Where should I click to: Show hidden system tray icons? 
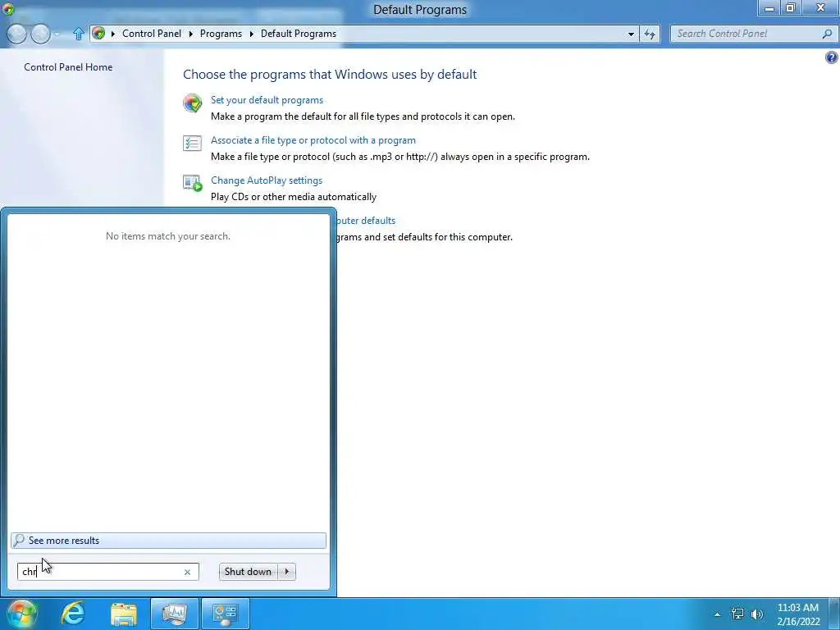[x=717, y=614]
